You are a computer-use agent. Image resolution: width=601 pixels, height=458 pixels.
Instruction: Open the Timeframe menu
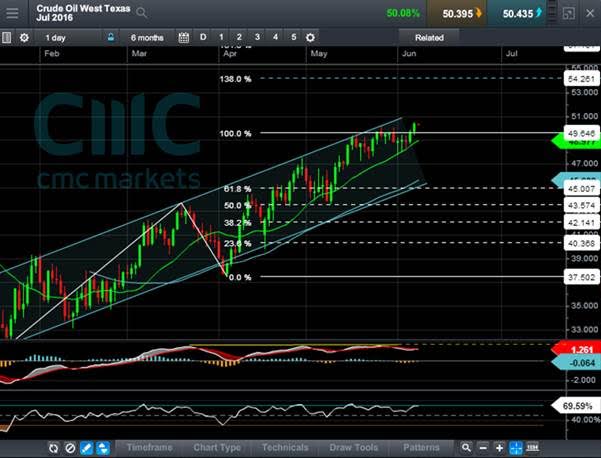click(x=149, y=447)
